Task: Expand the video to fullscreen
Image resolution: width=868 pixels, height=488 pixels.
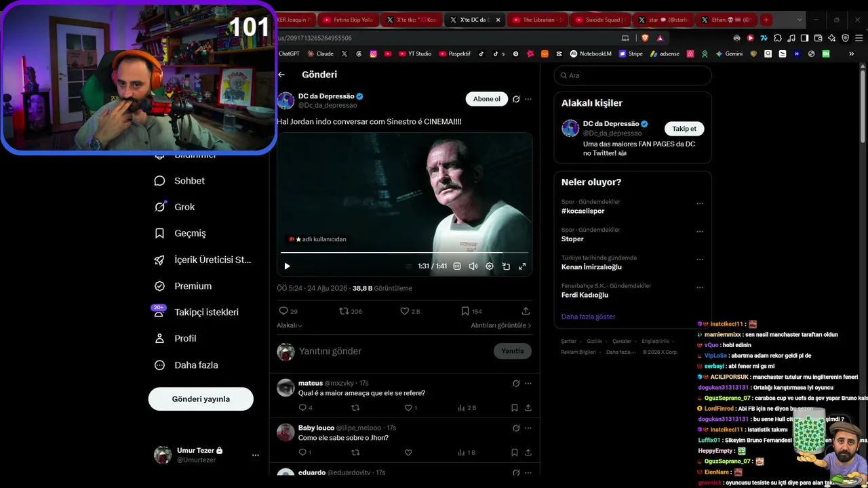Action: pyautogui.click(x=522, y=266)
